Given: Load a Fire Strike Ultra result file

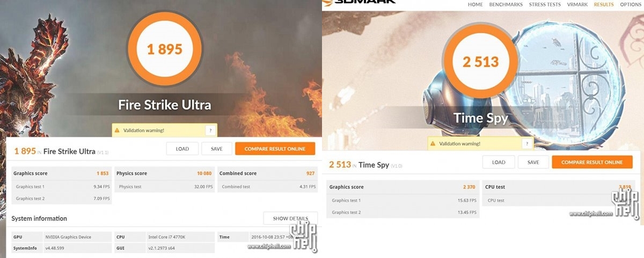Looking at the screenshot, I should click(x=182, y=149).
